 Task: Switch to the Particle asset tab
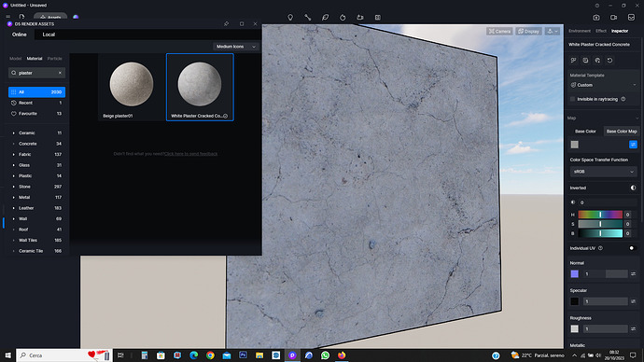tap(55, 59)
